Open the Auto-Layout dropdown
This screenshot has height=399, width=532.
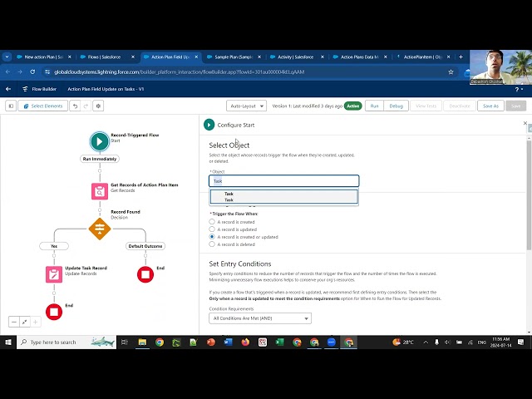click(x=246, y=106)
